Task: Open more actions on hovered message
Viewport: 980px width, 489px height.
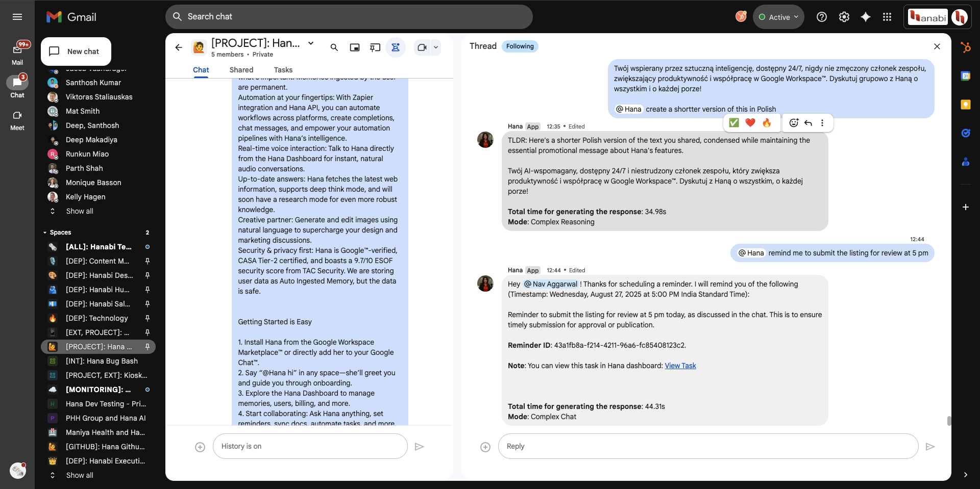Action: [822, 122]
